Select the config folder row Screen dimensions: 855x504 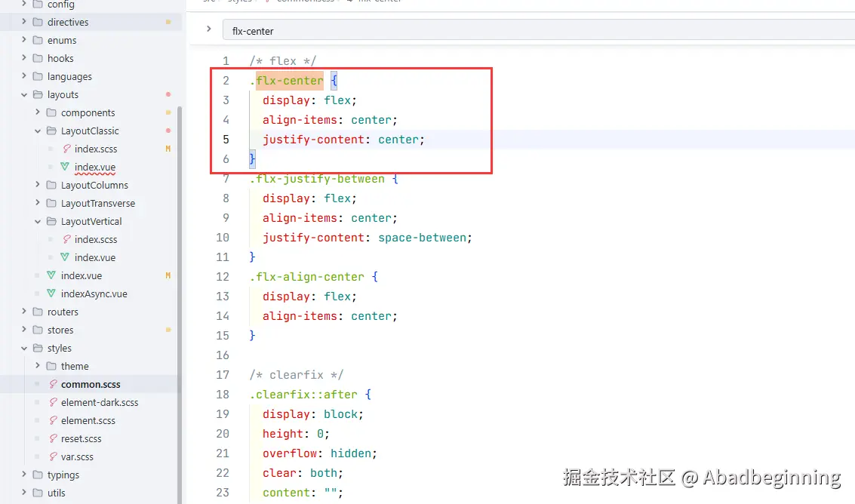[91, 5]
